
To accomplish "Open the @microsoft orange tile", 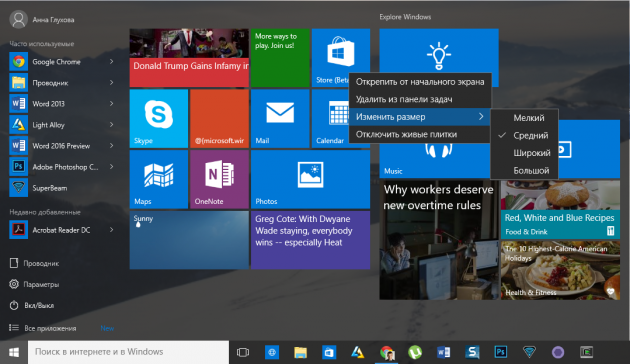I will [x=219, y=119].
